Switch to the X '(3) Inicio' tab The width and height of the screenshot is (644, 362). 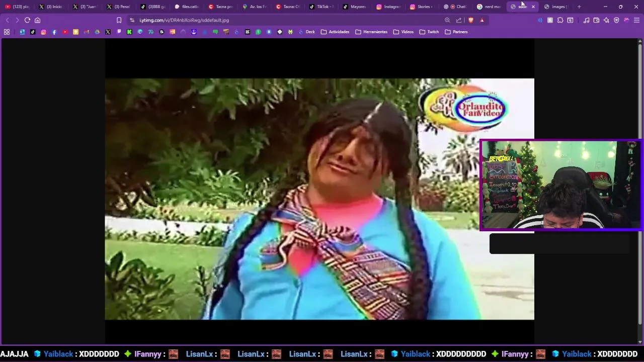(x=50, y=7)
